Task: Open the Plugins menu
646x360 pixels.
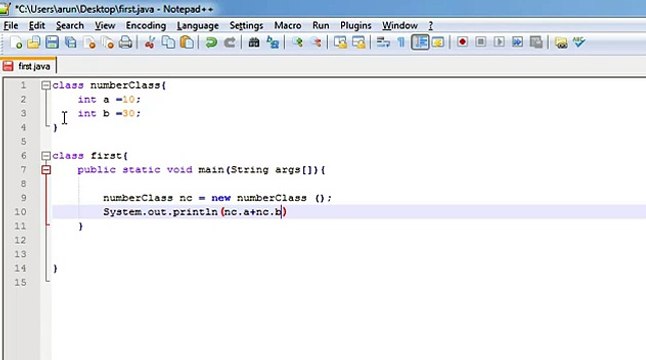Action: click(356, 26)
